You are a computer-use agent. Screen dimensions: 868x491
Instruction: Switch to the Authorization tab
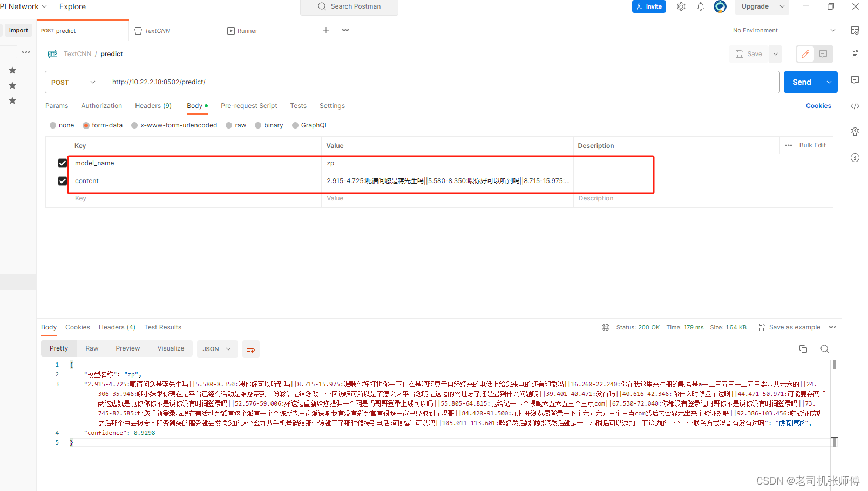tap(101, 106)
